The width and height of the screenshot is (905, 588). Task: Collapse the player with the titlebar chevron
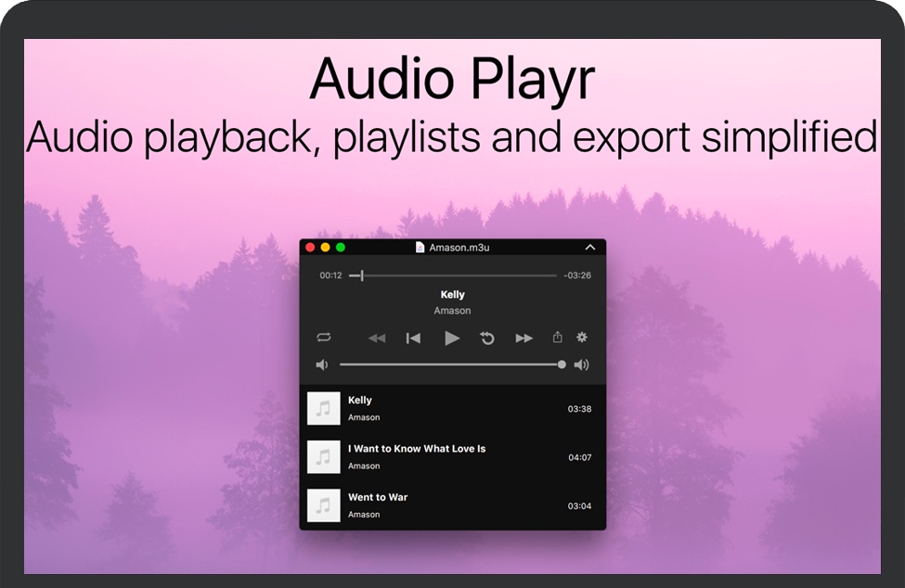click(x=590, y=247)
